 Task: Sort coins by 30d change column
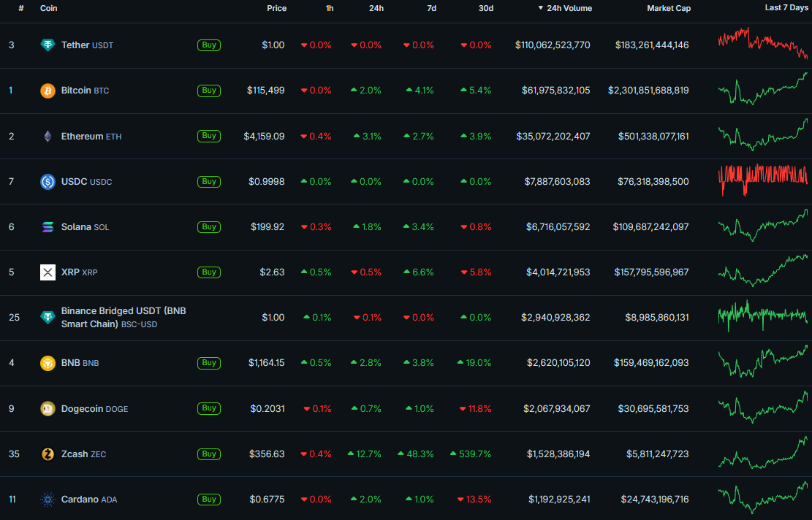[485, 8]
